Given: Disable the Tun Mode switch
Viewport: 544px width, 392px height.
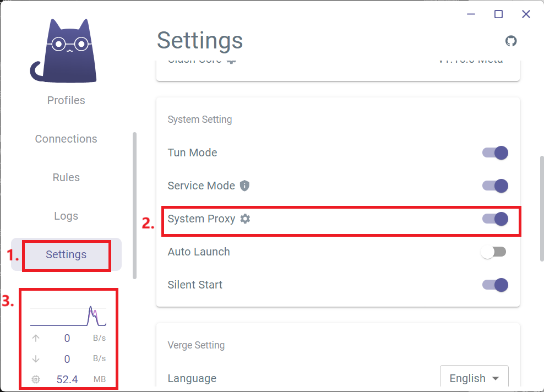Looking at the screenshot, I should coord(495,153).
